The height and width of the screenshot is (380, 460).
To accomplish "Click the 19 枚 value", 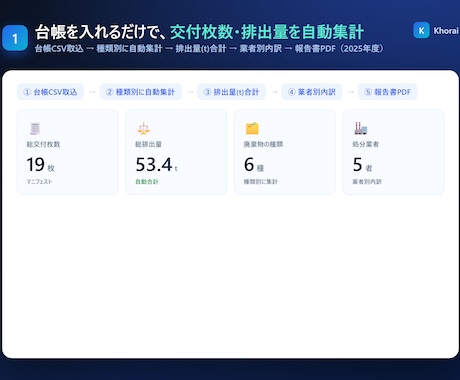I will click(x=40, y=165).
